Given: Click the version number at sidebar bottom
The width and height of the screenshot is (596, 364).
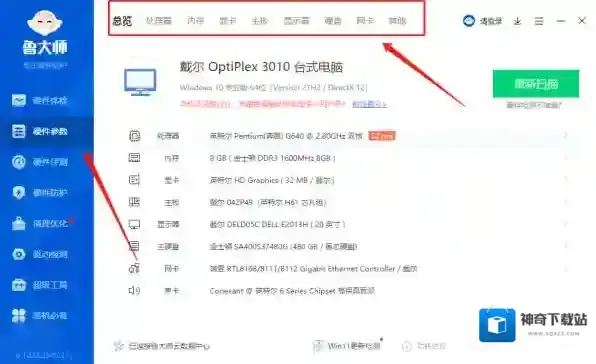Looking at the screenshot, I should pos(44,356).
